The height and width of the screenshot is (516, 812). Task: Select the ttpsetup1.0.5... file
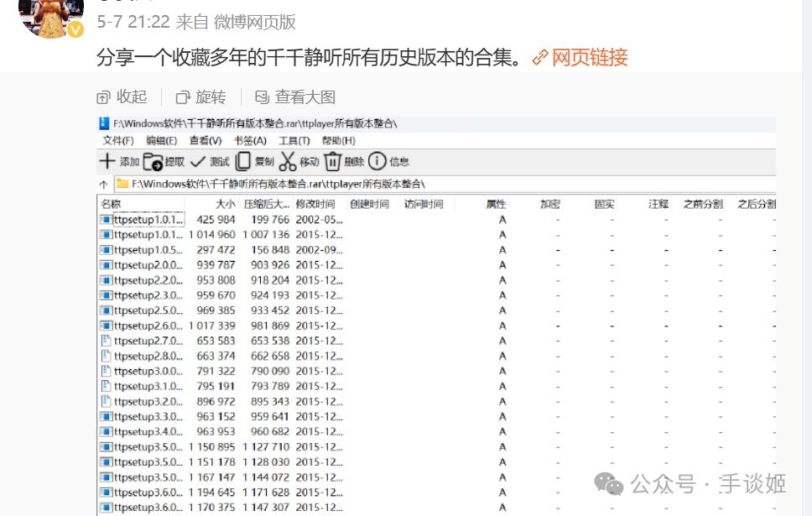[x=148, y=250]
